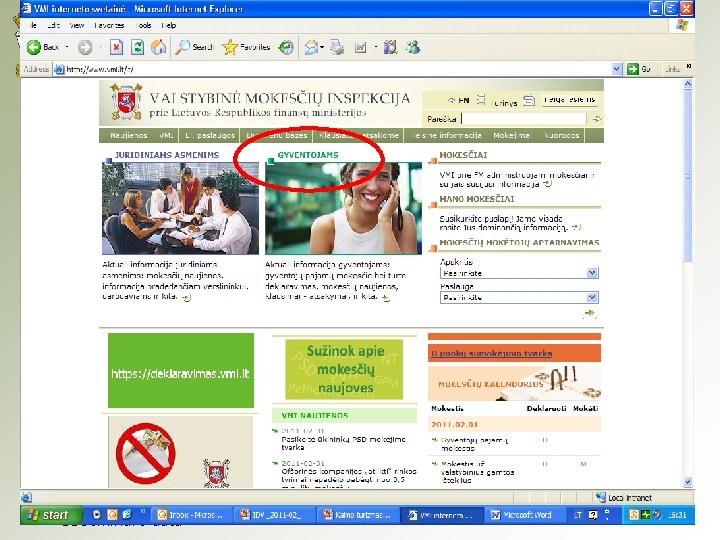Viewport: 720px width, 540px height.
Task: Click the LT language indicator in tray
Action: (x=578, y=515)
